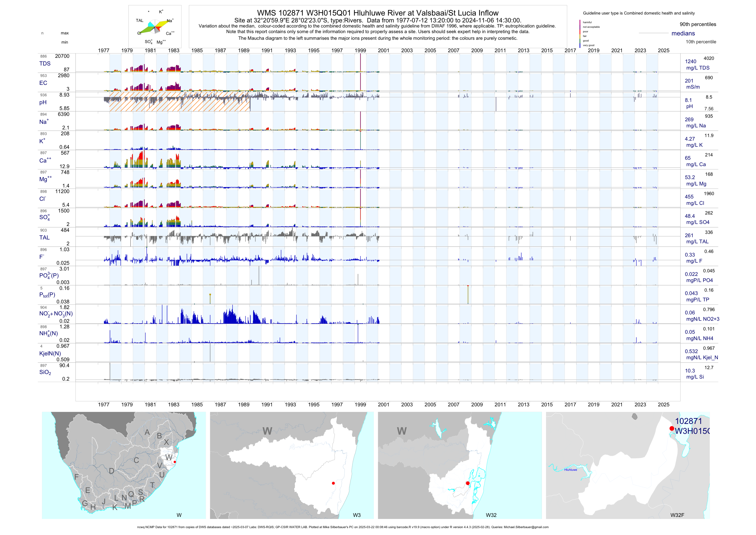Click the 1240 TDS median value
This screenshot has height=535, width=756.
click(x=691, y=61)
